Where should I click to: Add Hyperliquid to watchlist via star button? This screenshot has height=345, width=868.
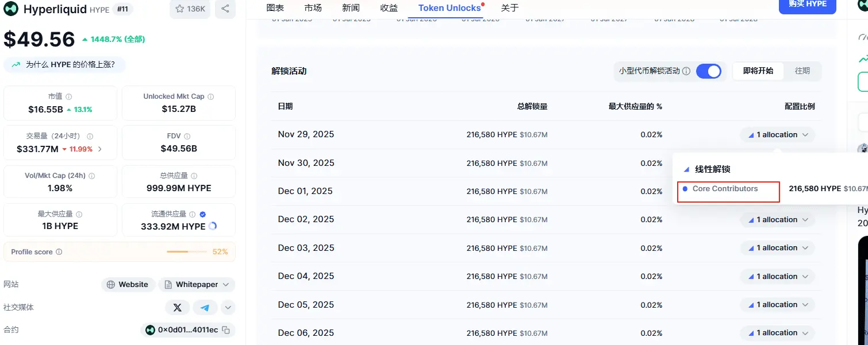pos(190,9)
